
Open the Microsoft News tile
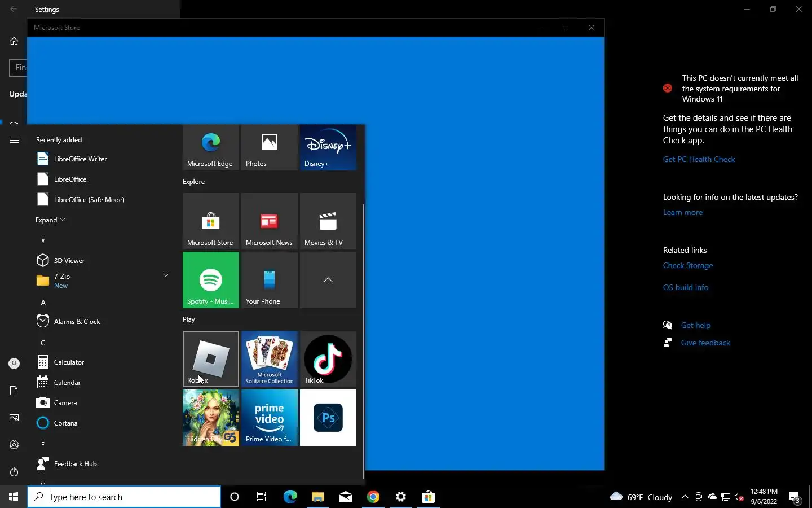coord(270,221)
